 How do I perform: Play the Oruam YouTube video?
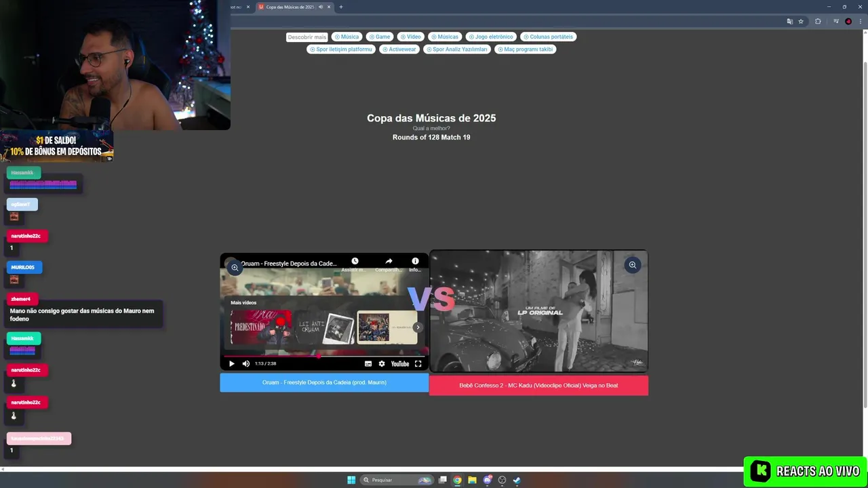point(231,364)
